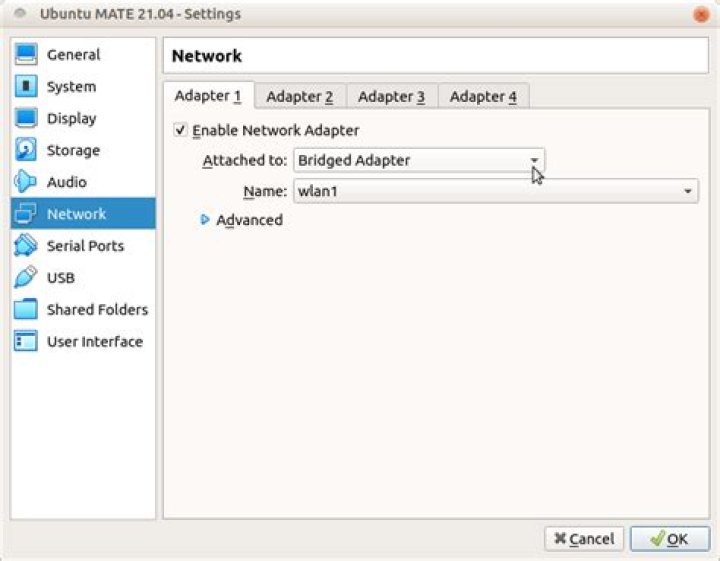Select the Network label in the sidebar
Image resolution: width=720 pixels, height=561 pixels.
(x=76, y=214)
